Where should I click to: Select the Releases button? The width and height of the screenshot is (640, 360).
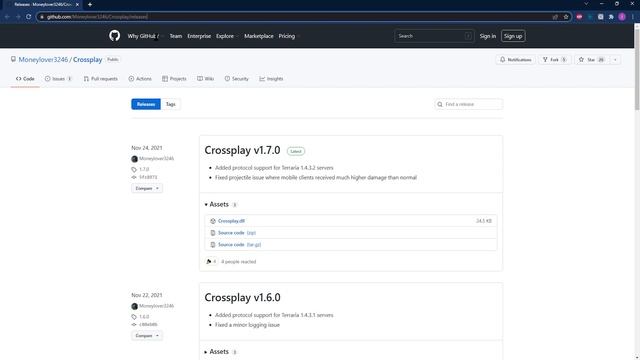(146, 104)
